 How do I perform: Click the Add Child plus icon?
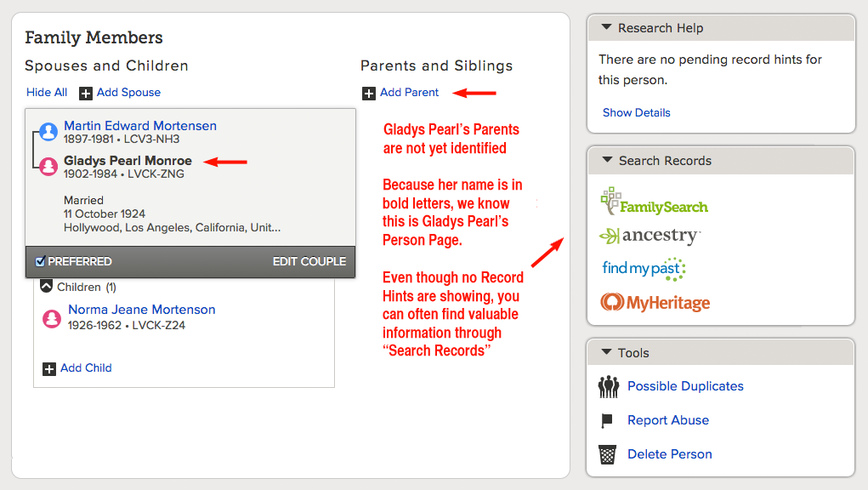[49, 368]
